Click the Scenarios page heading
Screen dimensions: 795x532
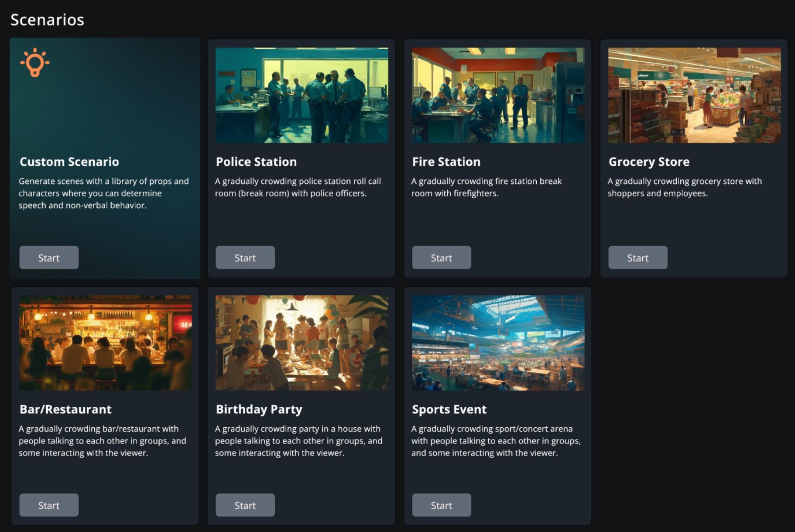(x=47, y=20)
